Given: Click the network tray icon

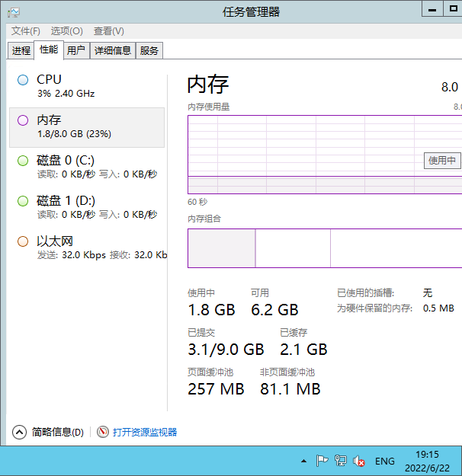Looking at the screenshot, I should coord(340,461).
